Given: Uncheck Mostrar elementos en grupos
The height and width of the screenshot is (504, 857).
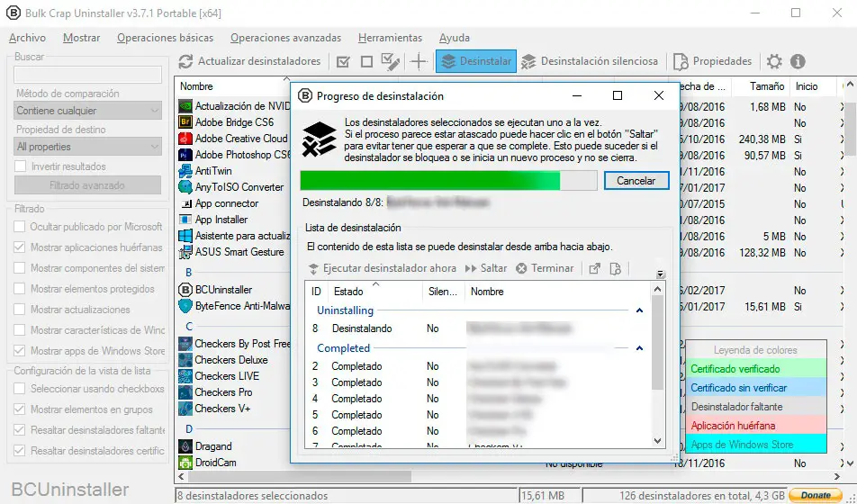Looking at the screenshot, I should 20,409.
